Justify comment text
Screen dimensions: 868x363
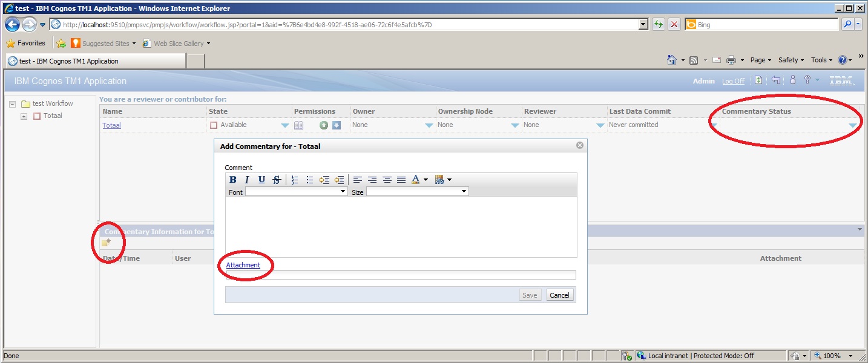tap(401, 180)
